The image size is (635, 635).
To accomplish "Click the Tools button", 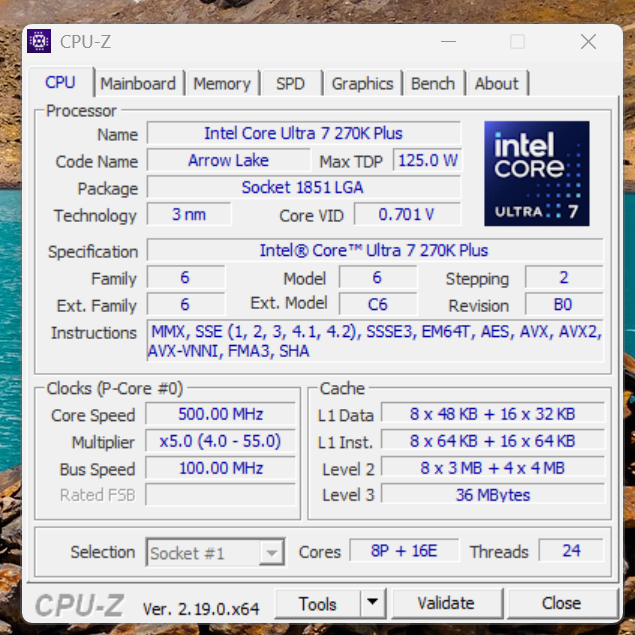I will coord(318,603).
